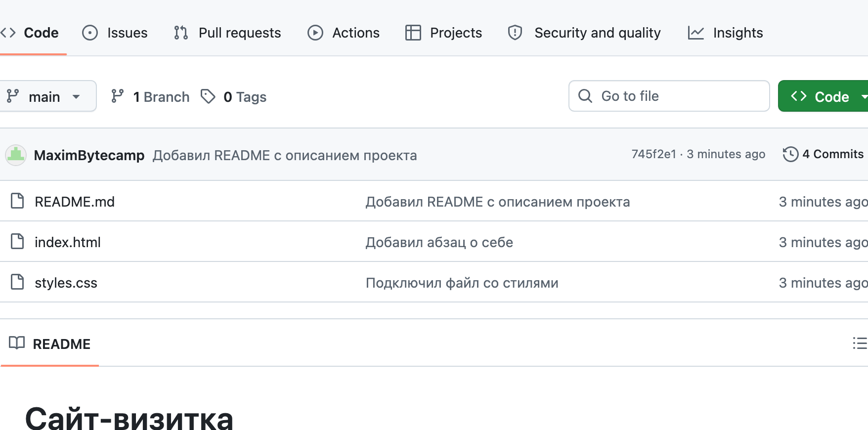The image size is (868, 430).
Task: Click the Security shield icon
Action: (x=515, y=33)
